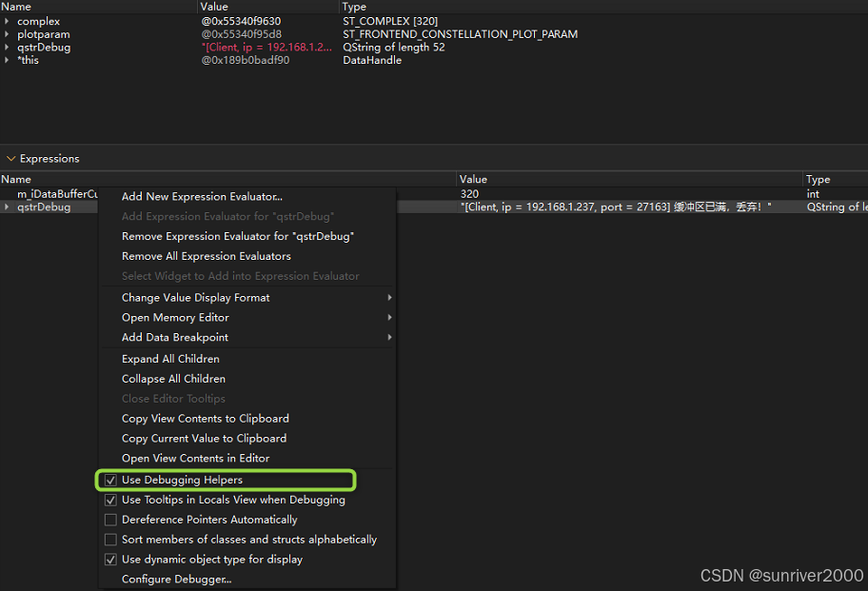Select the m_iDataBufferCu expression row

coord(57,194)
